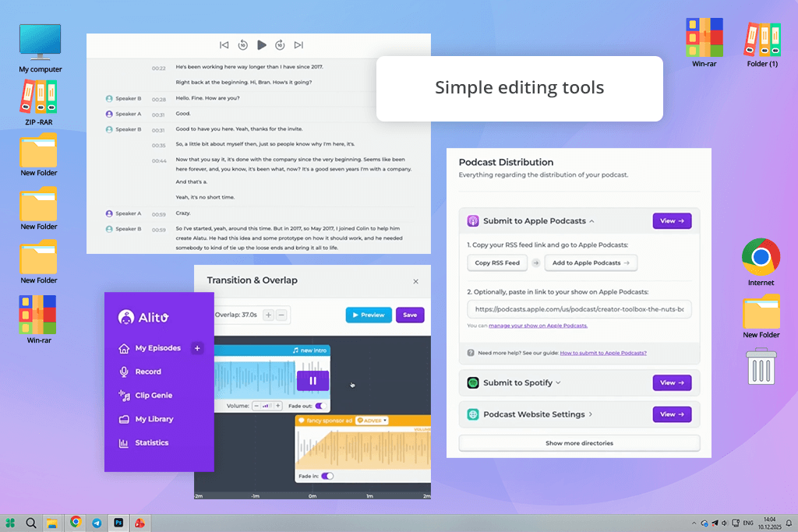This screenshot has height=532, width=798.
Task: Open ZIP -RAR desktop icon
Action: pos(39,104)
